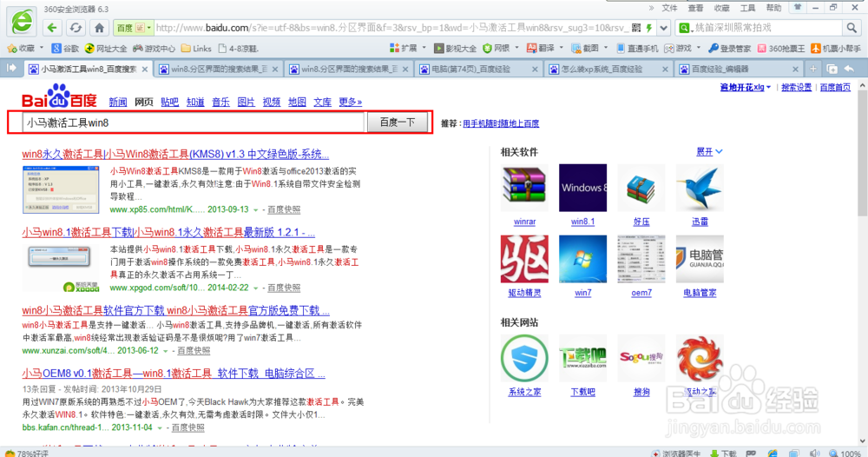Close the 怎么装xp系统 tab

665,70
